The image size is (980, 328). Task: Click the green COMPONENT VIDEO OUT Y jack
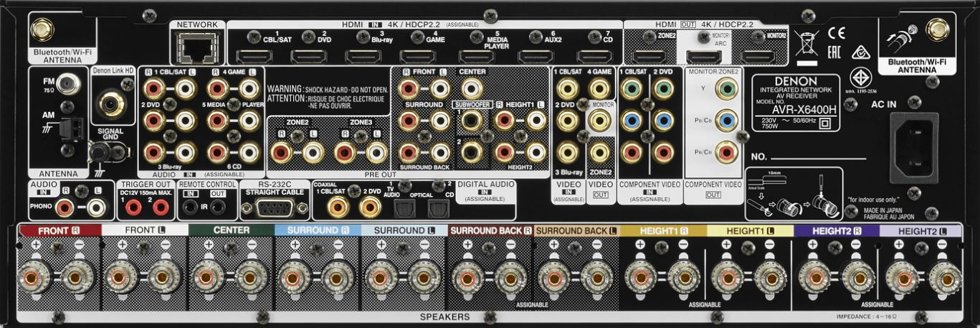tap(727, 90)
